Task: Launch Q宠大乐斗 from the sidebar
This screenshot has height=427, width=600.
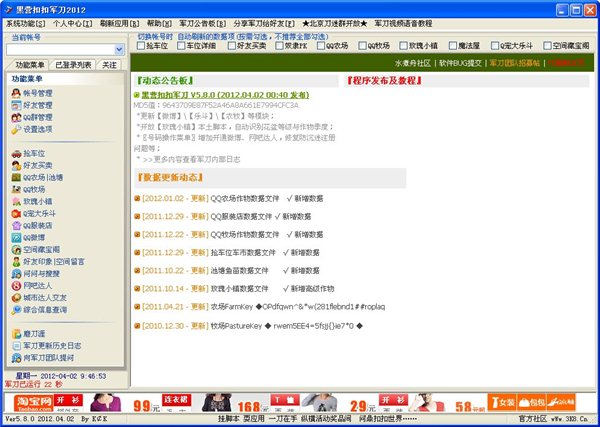Action: tap(39, 213)
